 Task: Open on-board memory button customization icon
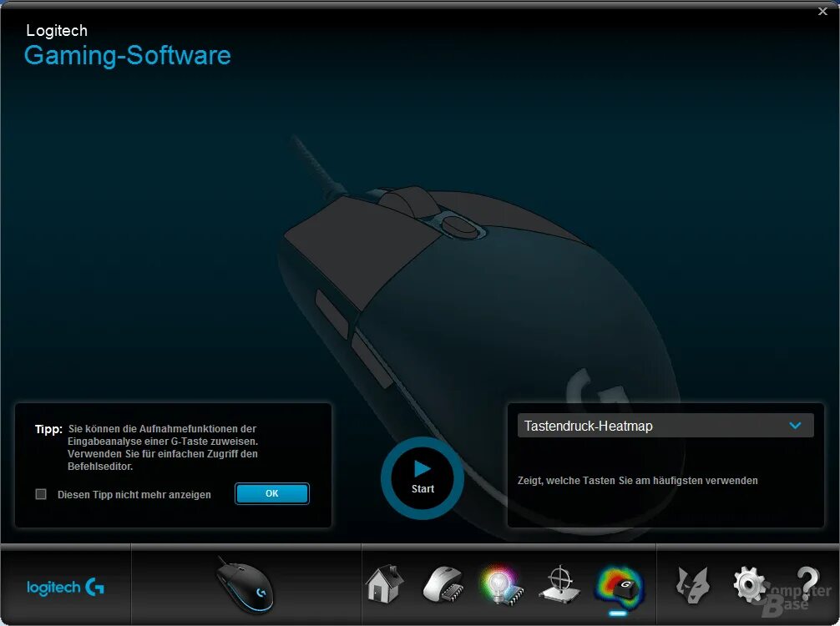(x=443, y=585)
